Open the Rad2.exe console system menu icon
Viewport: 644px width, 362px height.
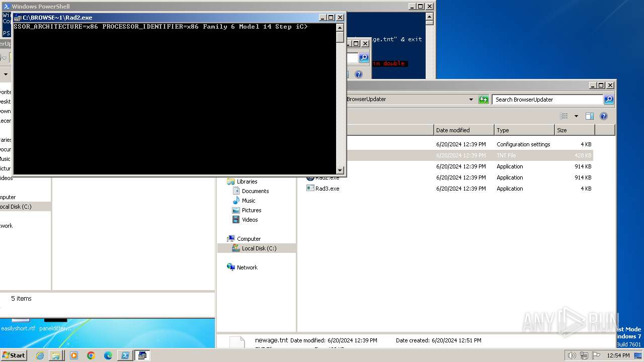(18, 18)
